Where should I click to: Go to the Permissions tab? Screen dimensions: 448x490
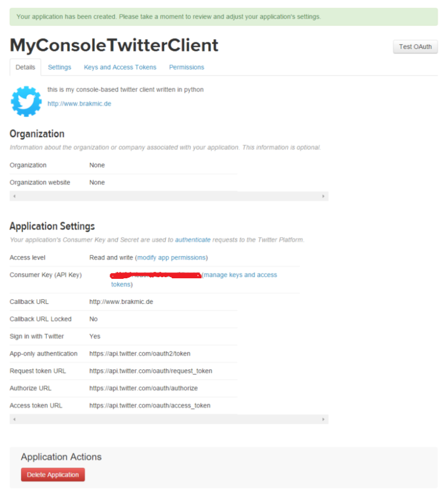187,67
